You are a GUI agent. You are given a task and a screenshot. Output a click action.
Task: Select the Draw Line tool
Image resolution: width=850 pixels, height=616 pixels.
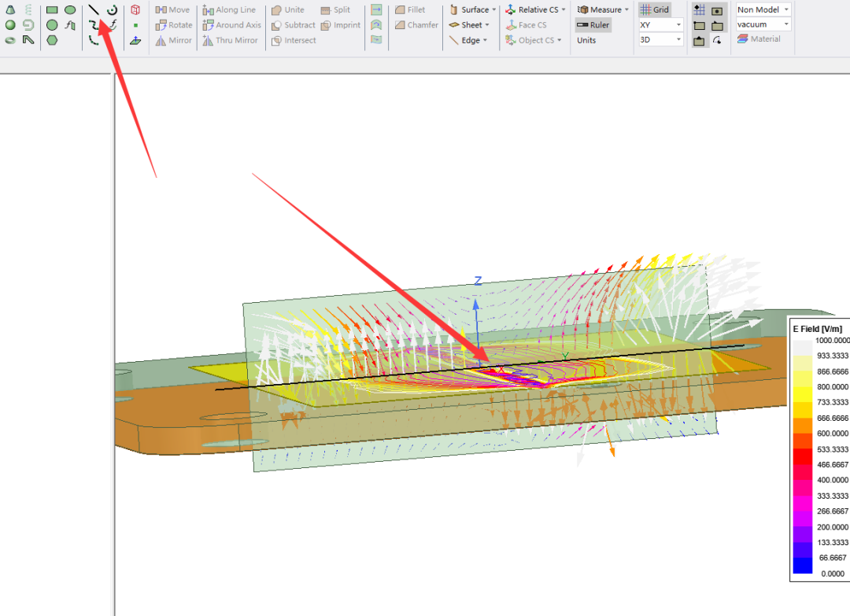coord(94,10)
